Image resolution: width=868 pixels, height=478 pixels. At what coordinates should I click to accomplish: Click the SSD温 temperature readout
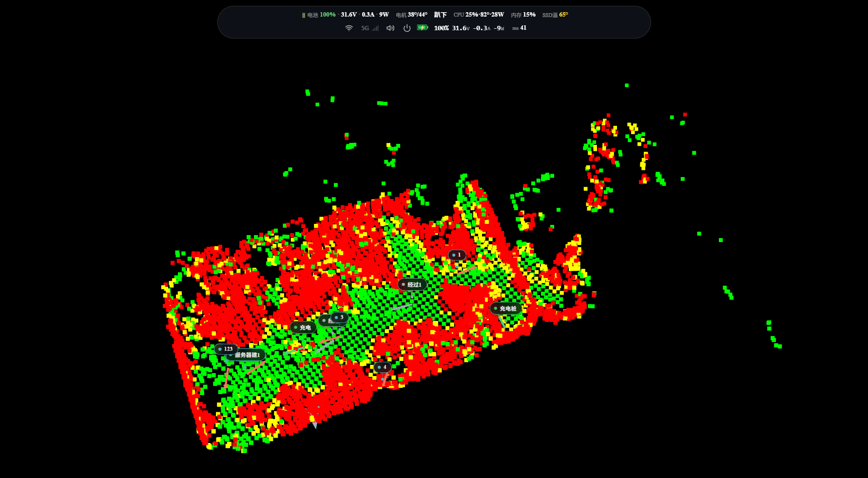coord(555,15)
